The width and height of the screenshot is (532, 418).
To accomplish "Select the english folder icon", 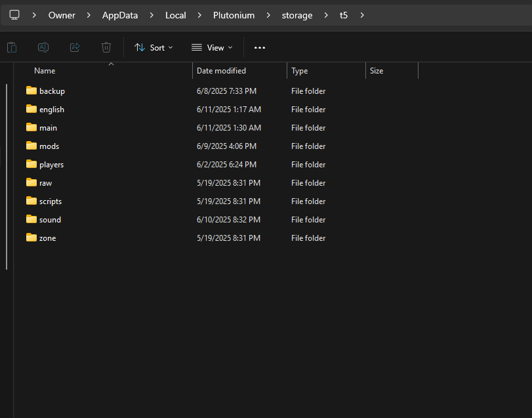I will point(31,109).
